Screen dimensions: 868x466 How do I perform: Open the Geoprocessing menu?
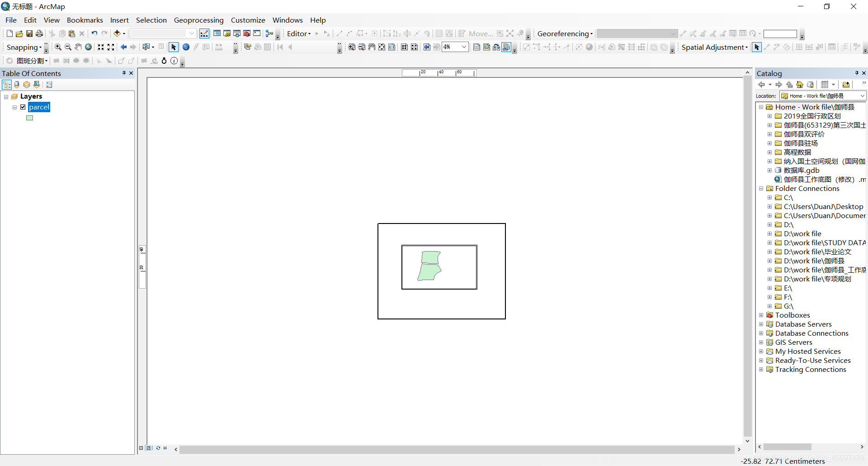point(198,20)
